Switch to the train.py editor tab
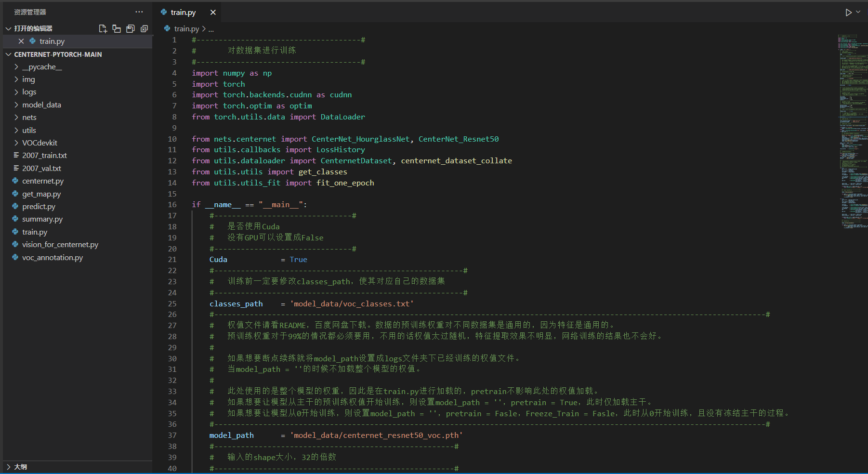 [184, 12]
